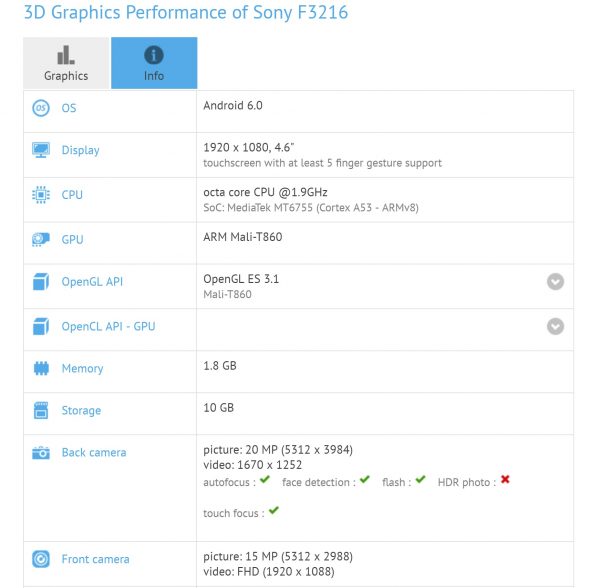Click the OpenGL API cube icon

[x=41, y=282]
